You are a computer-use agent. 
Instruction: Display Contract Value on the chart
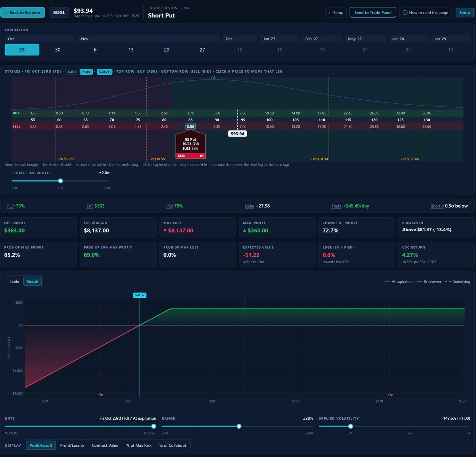(x=105, y=445)
